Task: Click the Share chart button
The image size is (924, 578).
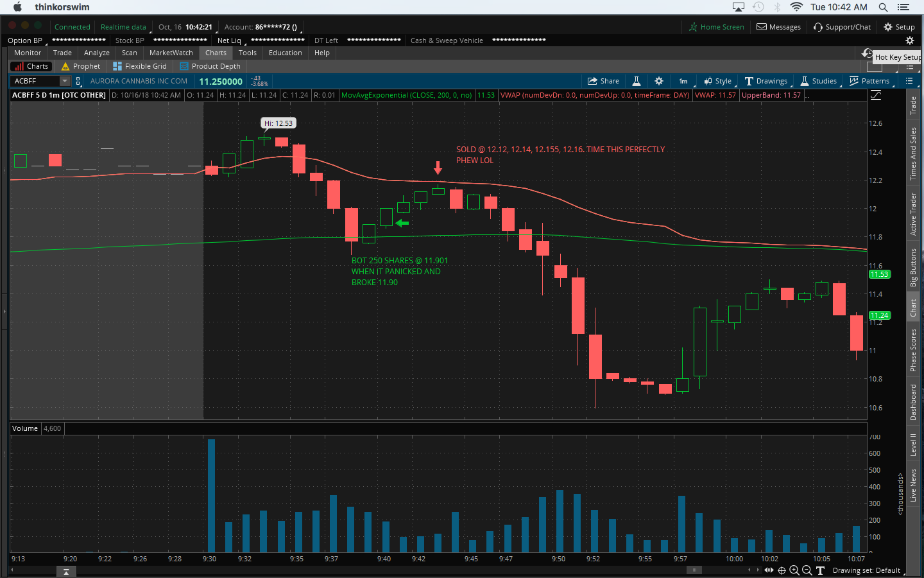Action: [603, 81]
